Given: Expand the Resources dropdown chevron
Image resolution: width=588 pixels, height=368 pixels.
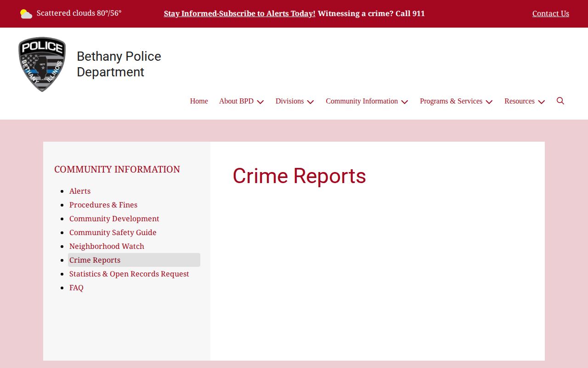Looking at the screenshot, I should pos(542,102).
